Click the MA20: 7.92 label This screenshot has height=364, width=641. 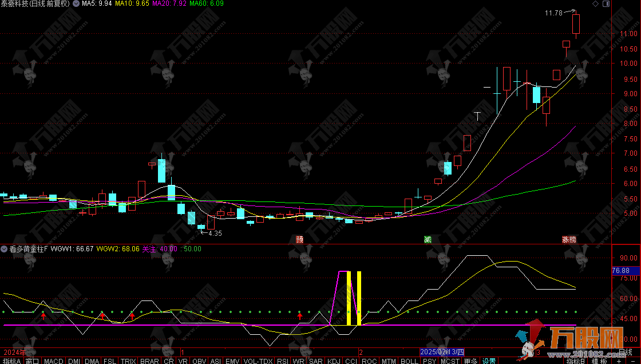[x=169, y=3]
